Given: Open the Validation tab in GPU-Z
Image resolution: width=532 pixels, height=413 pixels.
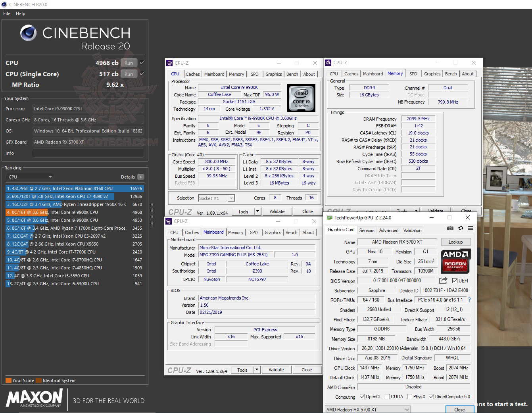Looking at the screenshot, I should 413,231.
